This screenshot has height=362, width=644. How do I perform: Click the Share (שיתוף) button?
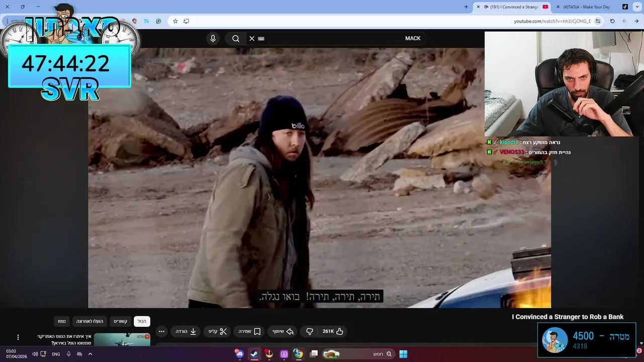tap(283, 331)
